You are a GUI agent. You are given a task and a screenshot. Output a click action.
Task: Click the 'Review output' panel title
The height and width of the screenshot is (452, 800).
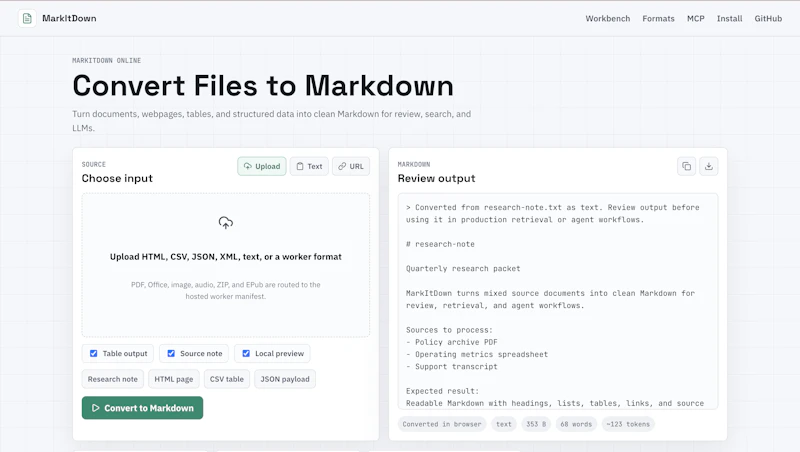pos(436,179)
